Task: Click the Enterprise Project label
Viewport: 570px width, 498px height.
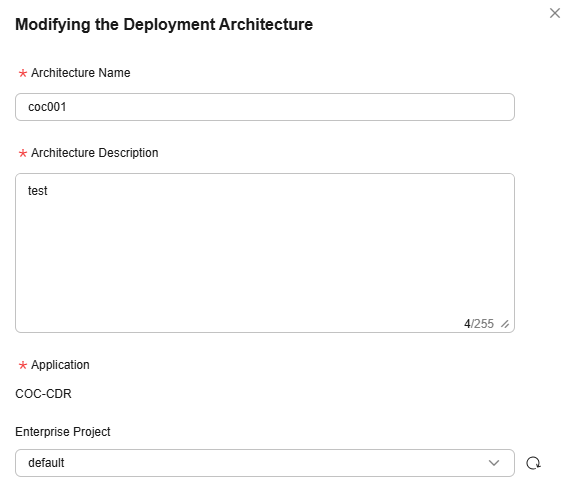Action: [x=63, y=431]
